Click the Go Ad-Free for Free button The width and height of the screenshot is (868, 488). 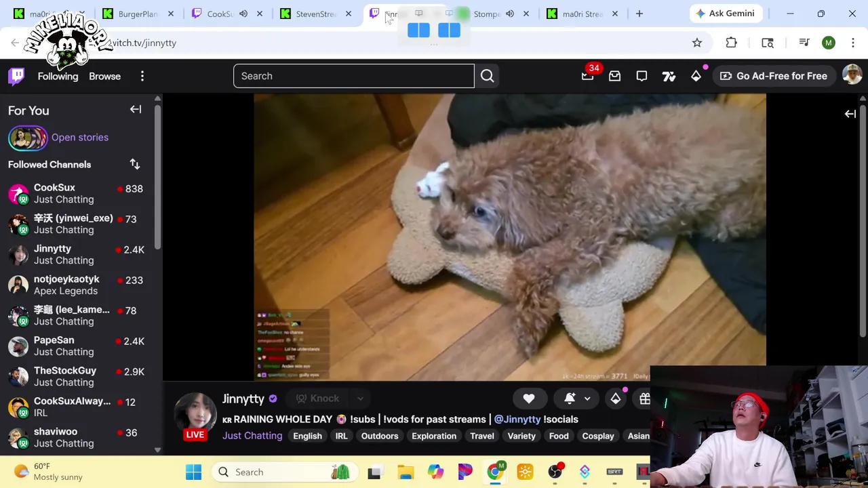click(774, 76)
